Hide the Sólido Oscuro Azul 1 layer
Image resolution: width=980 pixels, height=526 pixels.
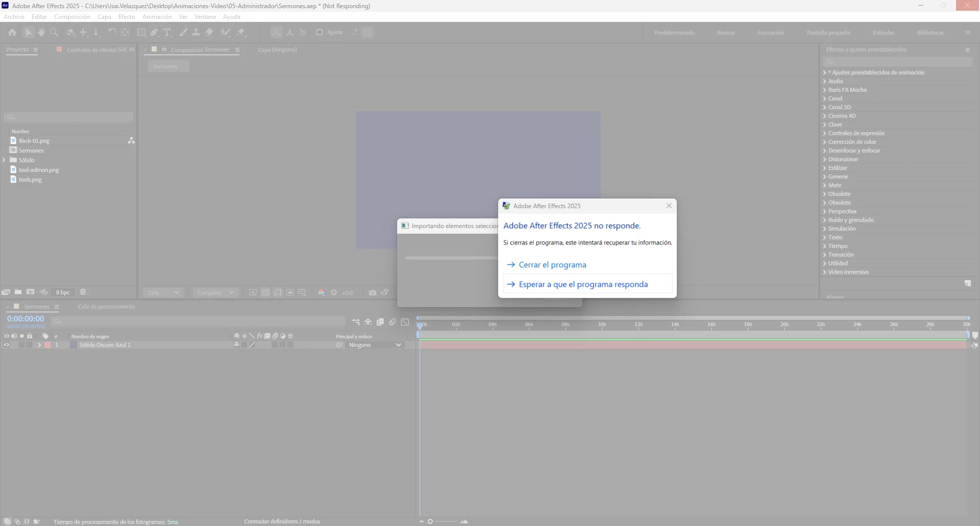pyautogui.click(x=7, y=345)
